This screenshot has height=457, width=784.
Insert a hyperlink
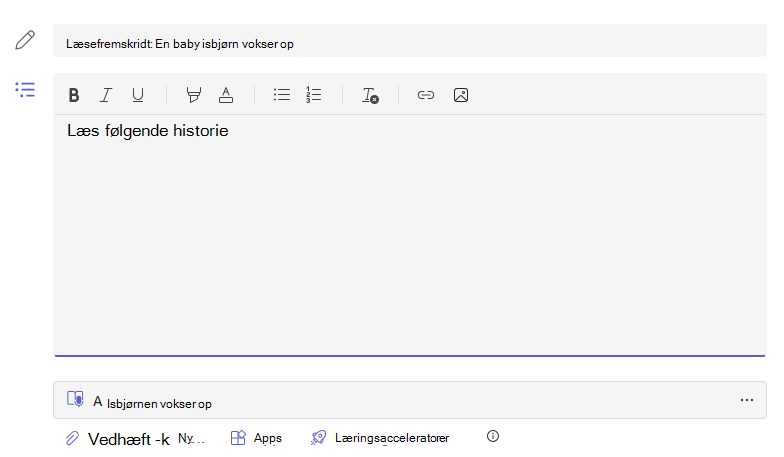point(426,95)
